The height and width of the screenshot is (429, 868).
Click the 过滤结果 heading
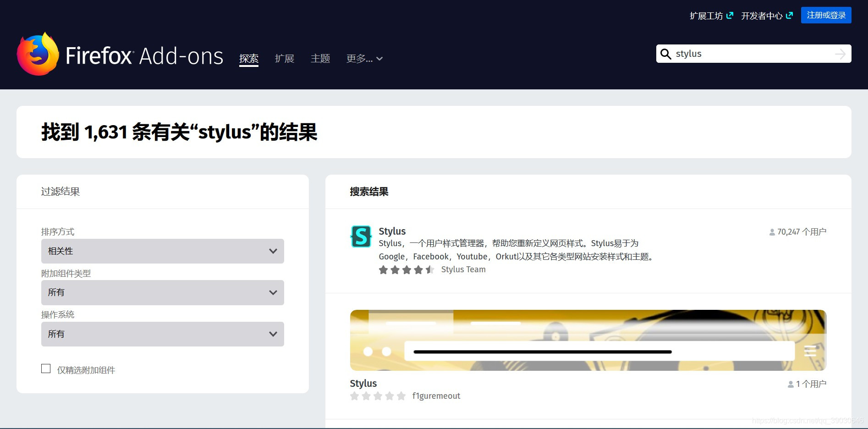tap(60, 192)
